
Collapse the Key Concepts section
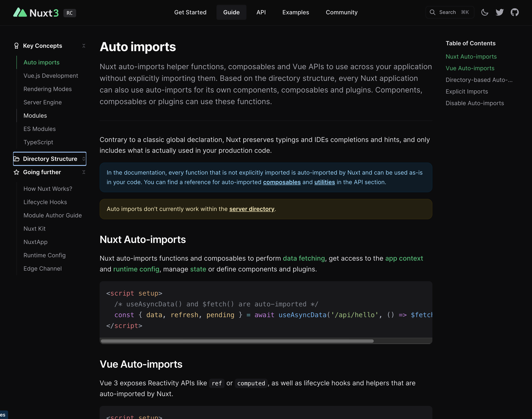point(84,46)
